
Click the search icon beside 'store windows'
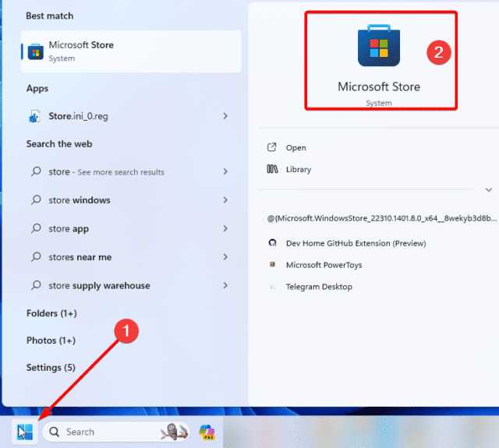[36, 200]
